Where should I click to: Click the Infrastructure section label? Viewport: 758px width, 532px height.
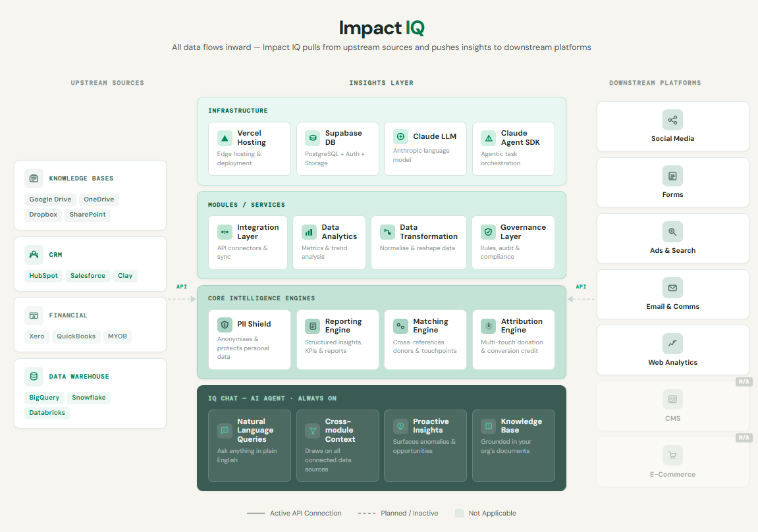(x=238, y=111)
